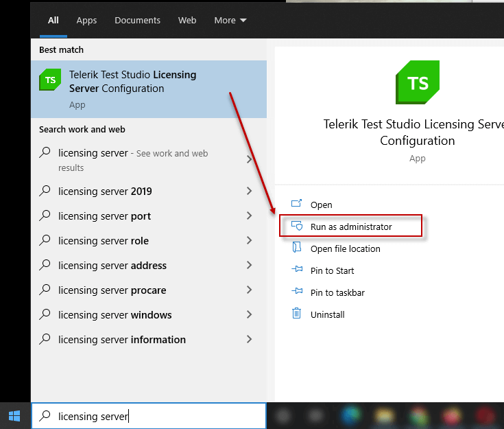504x429 pixels.
Task: Select the 'licensing server procare' suggestion
Action: click(x=149, y=290)
